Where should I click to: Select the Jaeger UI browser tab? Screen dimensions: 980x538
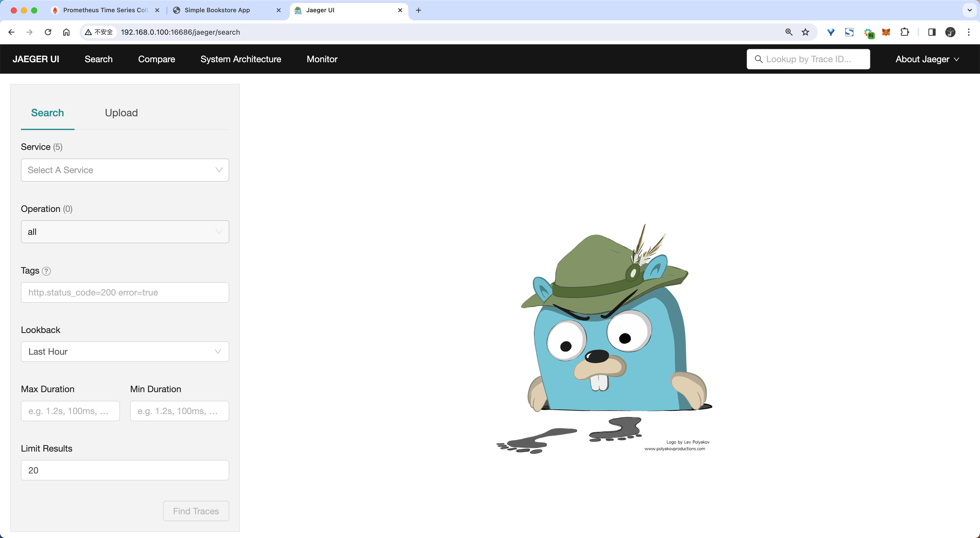(x=349, y=10)
